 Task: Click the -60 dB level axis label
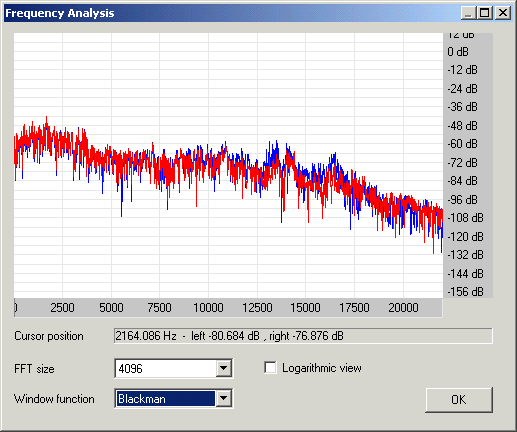(x=462, y=144)
